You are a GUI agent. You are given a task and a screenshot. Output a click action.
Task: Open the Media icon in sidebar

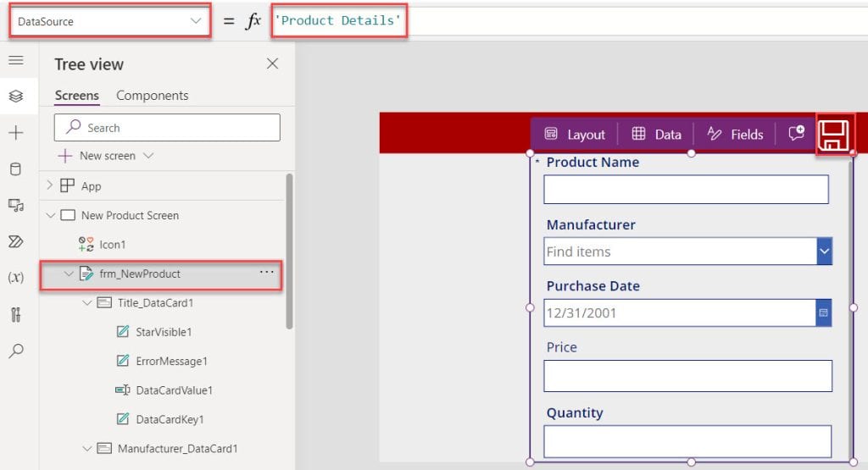[x=16, y=205]
